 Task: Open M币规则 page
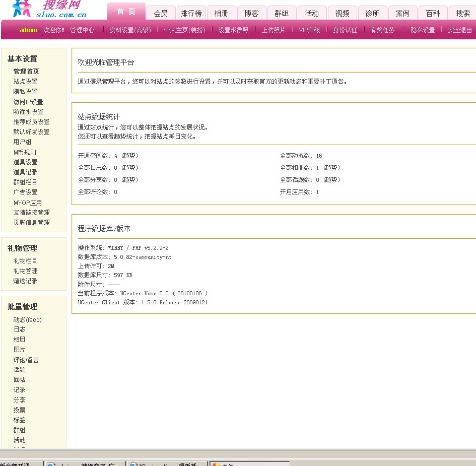[25, 153]
